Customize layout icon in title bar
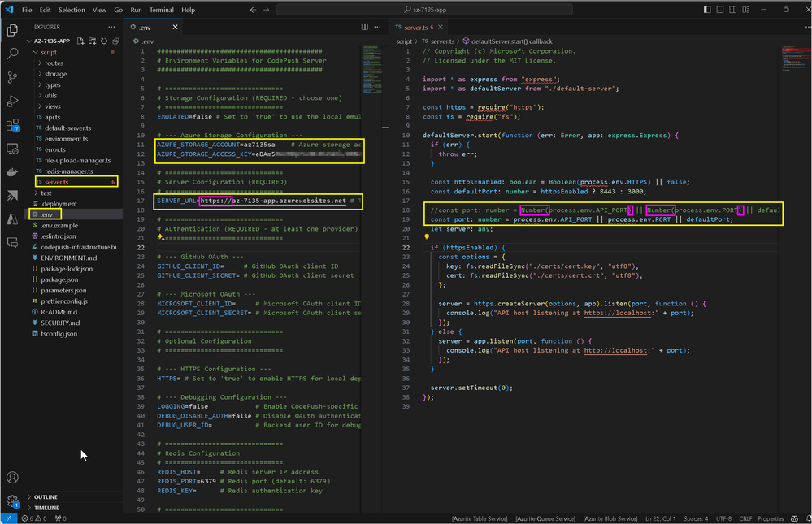812x524 pixels. [x=746, y=10]
